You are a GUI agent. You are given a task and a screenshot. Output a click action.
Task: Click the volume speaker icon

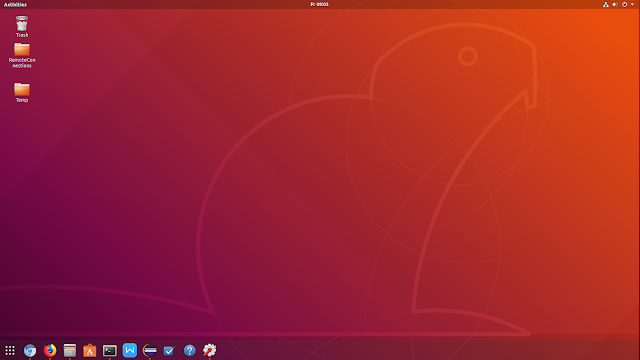(615, 4)
